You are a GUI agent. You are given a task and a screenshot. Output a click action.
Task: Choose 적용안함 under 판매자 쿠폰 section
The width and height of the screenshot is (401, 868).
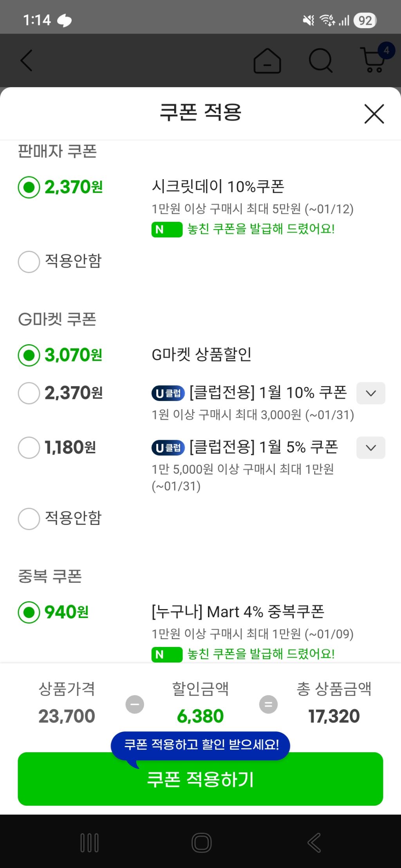[28, 262]
